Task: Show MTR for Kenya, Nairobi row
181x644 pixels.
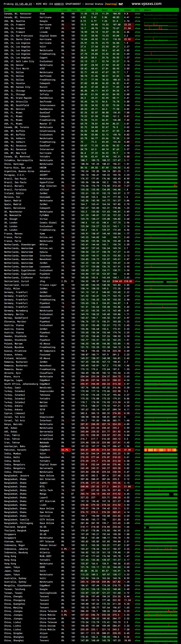Action: (137, 424)
